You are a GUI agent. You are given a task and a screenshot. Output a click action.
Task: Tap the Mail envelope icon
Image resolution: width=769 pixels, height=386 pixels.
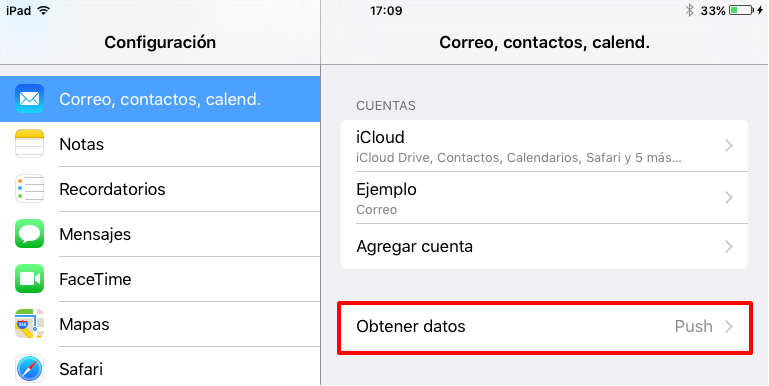click(x=29, y=99)
